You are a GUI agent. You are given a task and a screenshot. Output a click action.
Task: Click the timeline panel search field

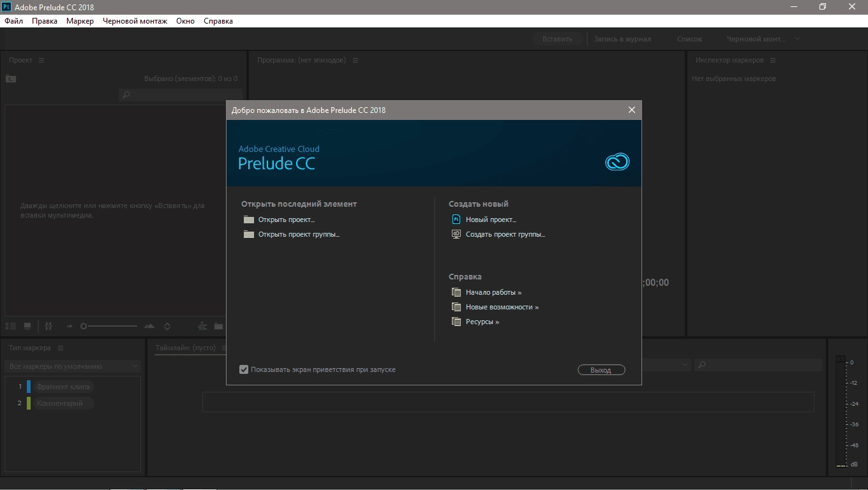click(x=758, y=365)
